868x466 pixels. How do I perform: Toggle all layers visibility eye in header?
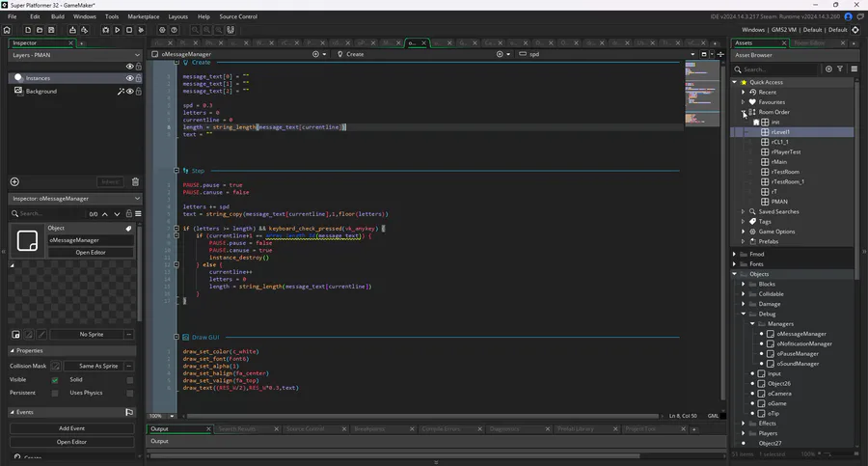click(129, 67)
